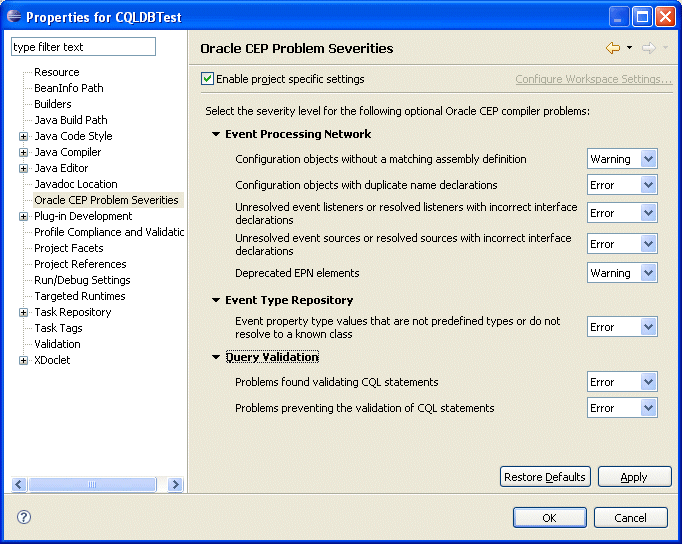The width and height of the screenshot is (682, 544).
Task: Open severity dropdown for unresolved event sources
Action: (622, 244)
